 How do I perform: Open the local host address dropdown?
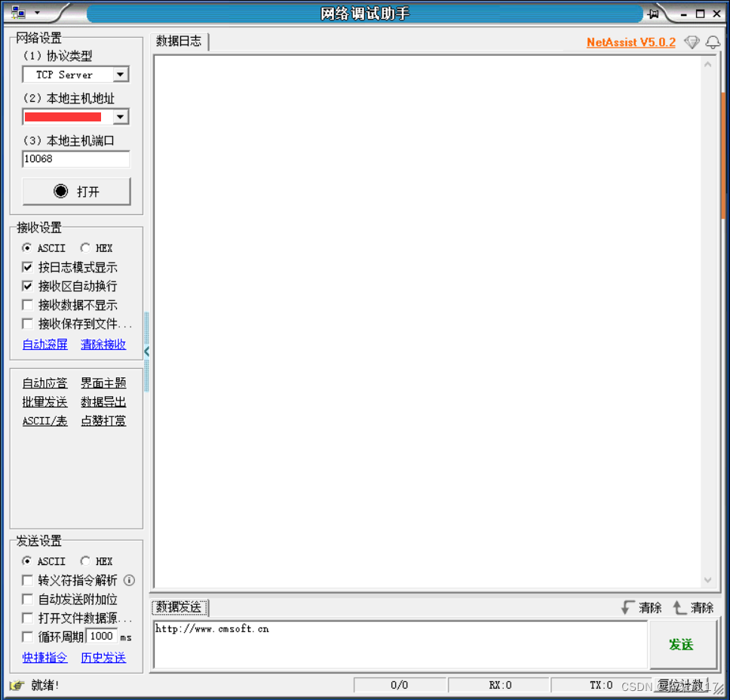pyautogui.click(x=119, y=116)
